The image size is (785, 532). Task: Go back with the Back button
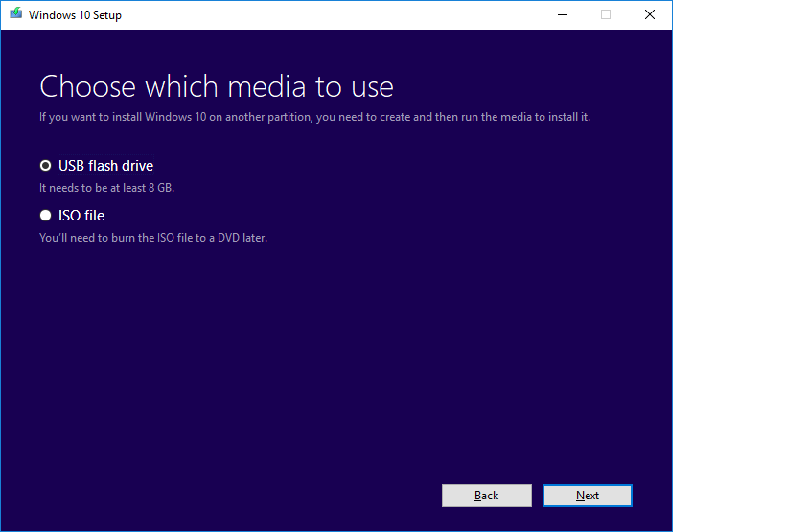coord(486,496)
